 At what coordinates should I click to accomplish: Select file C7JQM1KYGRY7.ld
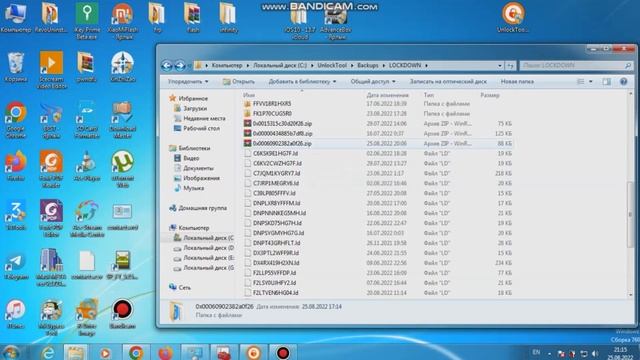pyautogui.click(x=276, y=173)
